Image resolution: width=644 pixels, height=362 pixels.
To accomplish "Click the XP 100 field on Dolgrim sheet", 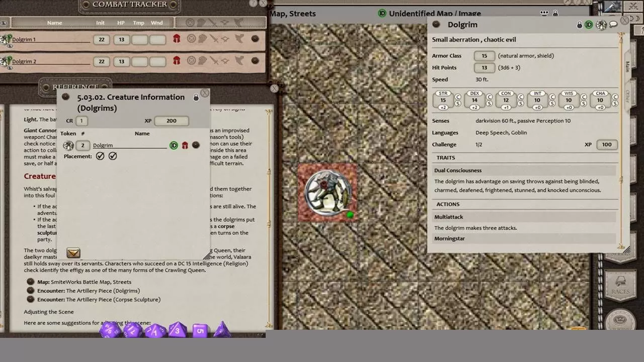I will (607, 144).
